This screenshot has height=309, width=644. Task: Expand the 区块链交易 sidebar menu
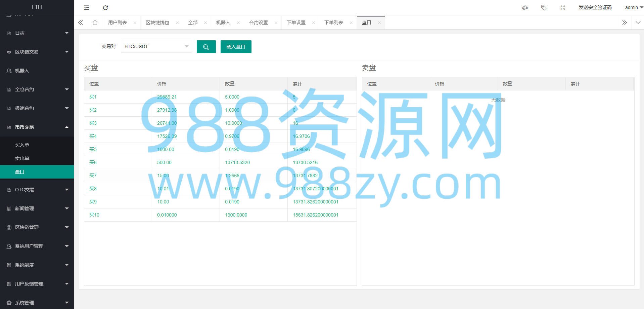click(x=37, y=52)
